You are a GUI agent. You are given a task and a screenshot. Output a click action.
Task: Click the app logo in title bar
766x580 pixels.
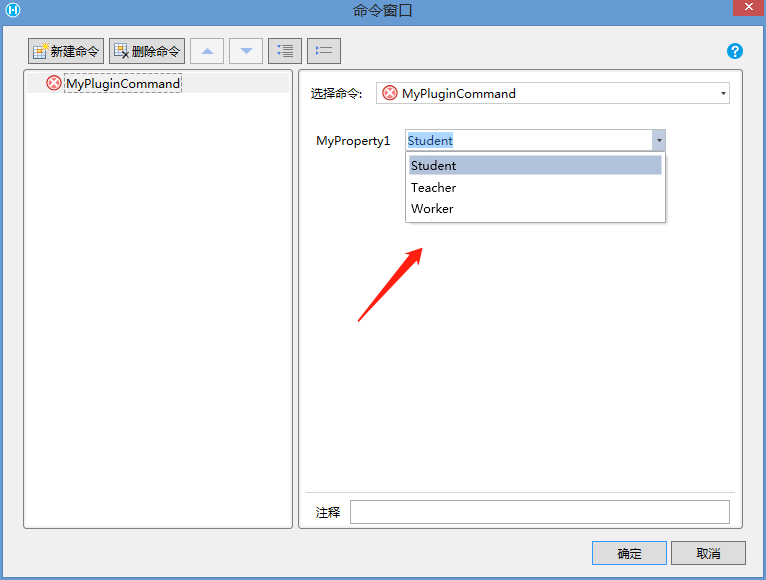click(13, 10)
